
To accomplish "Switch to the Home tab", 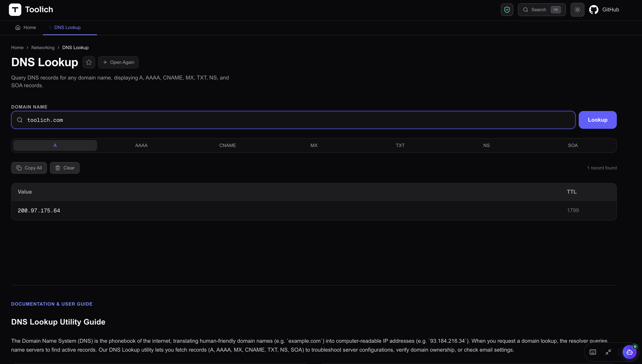I will coord(26,27).
